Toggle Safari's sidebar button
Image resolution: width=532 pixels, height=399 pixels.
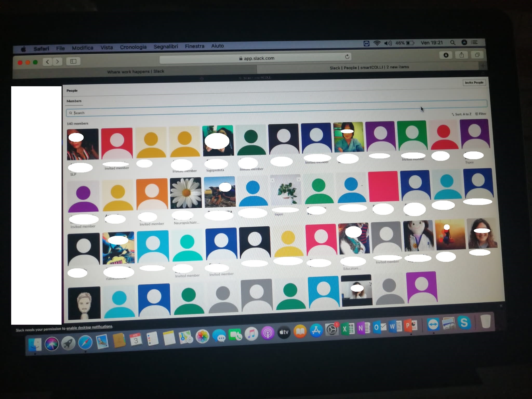coord(73,61)
